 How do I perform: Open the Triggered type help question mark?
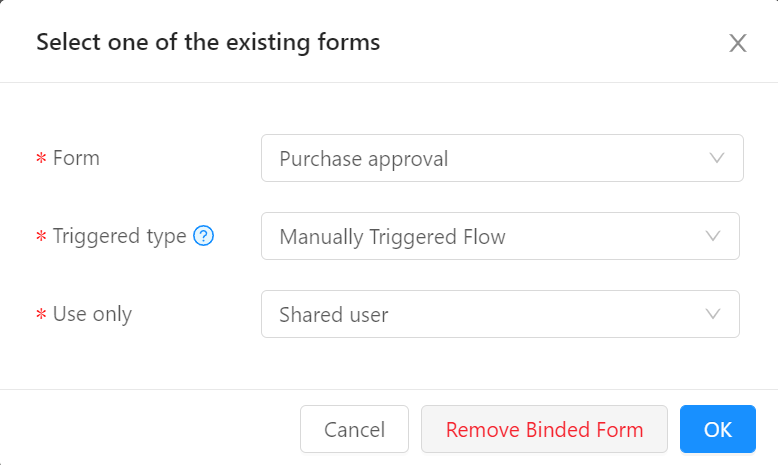point(203,236)
